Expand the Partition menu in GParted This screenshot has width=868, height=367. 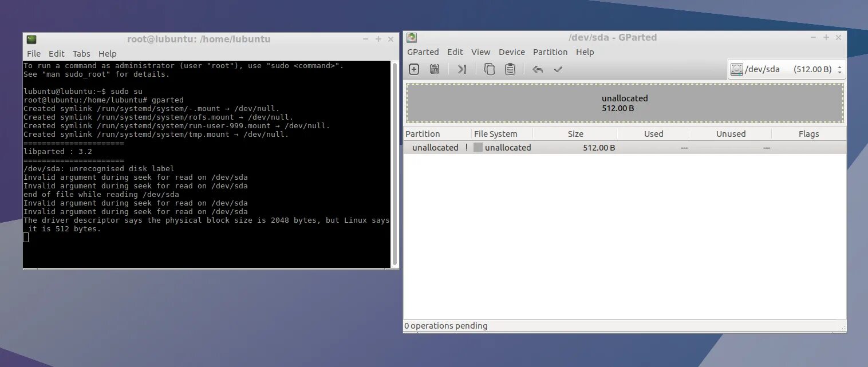point(550,52)
